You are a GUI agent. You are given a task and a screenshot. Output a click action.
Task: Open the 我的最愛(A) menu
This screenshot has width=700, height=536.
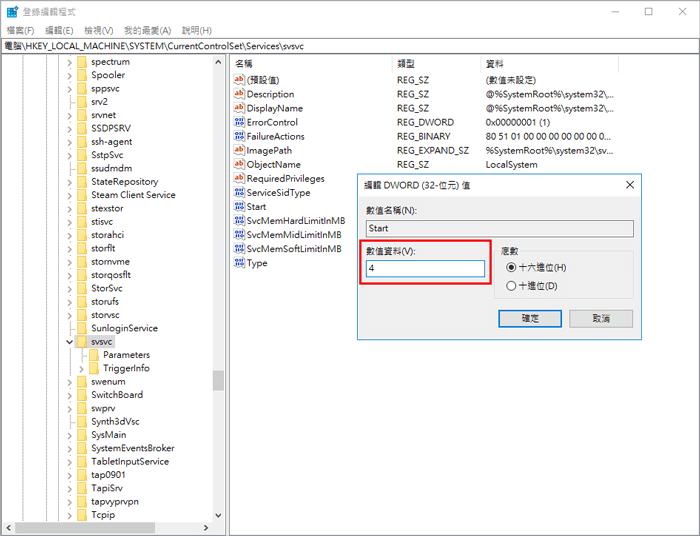[148, 30]
